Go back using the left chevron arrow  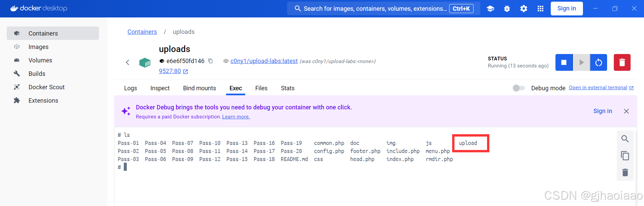click(x=127, y=62)
